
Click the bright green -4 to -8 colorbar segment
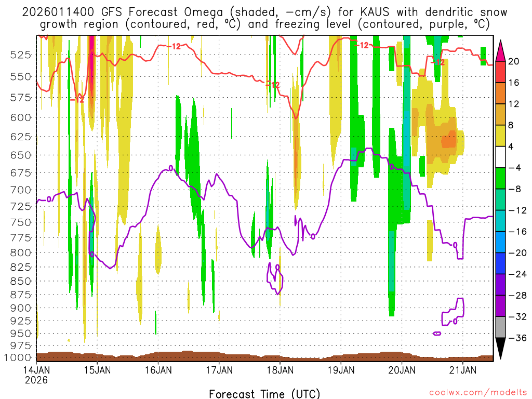click(500, 179)
